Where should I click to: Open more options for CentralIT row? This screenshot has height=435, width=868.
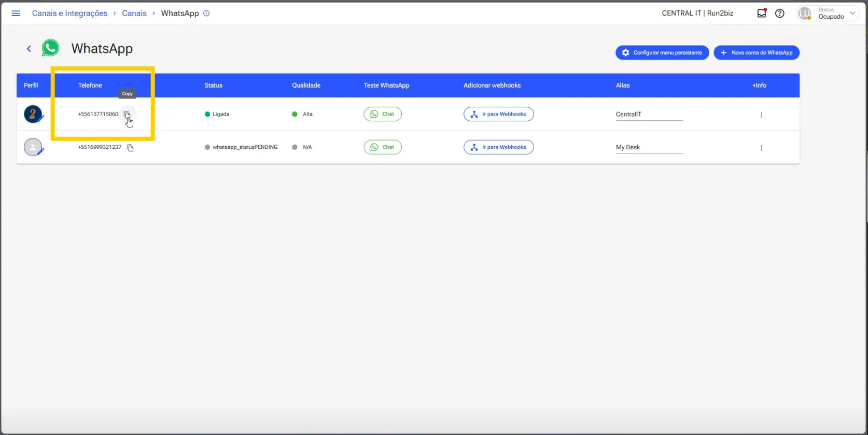tap(761, 115)
